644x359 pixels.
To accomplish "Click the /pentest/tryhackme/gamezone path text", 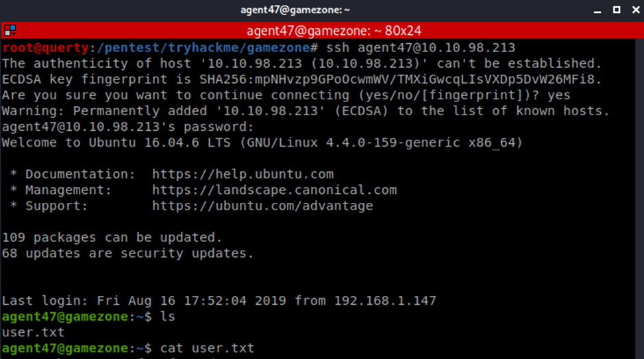I will point(203,48).
